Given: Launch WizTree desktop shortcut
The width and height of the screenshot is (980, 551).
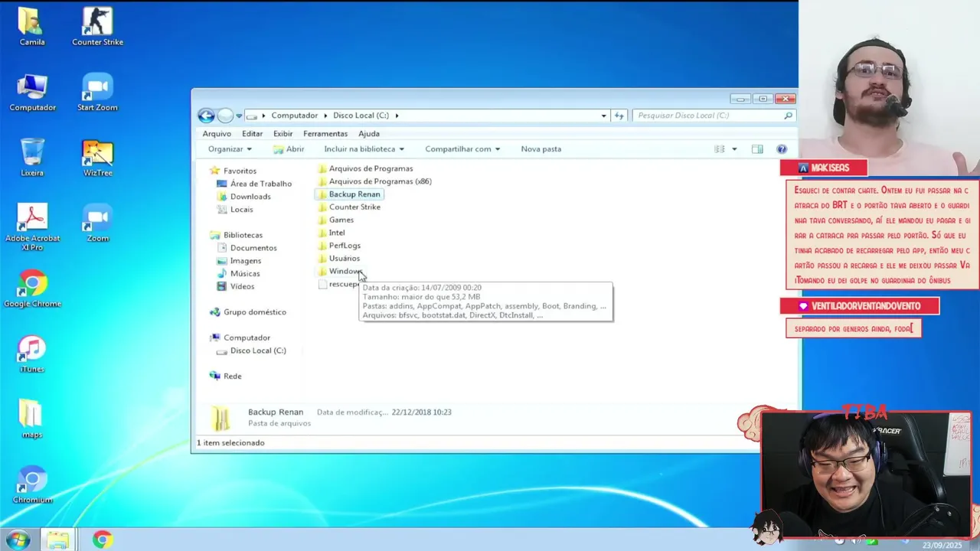Looking at the screenshot, I should pos(97,158).
